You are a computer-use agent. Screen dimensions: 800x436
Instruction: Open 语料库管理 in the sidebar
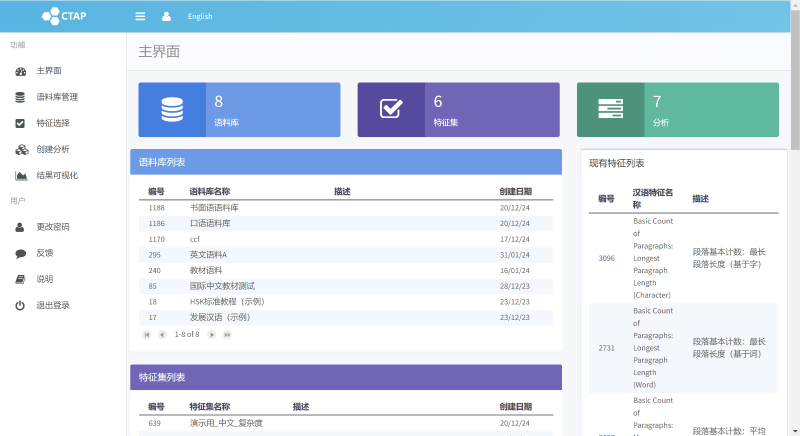pos(57,97)
